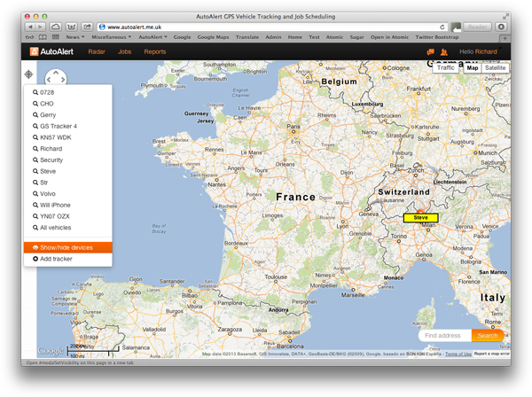Click Report a map error link

point(491,354)
